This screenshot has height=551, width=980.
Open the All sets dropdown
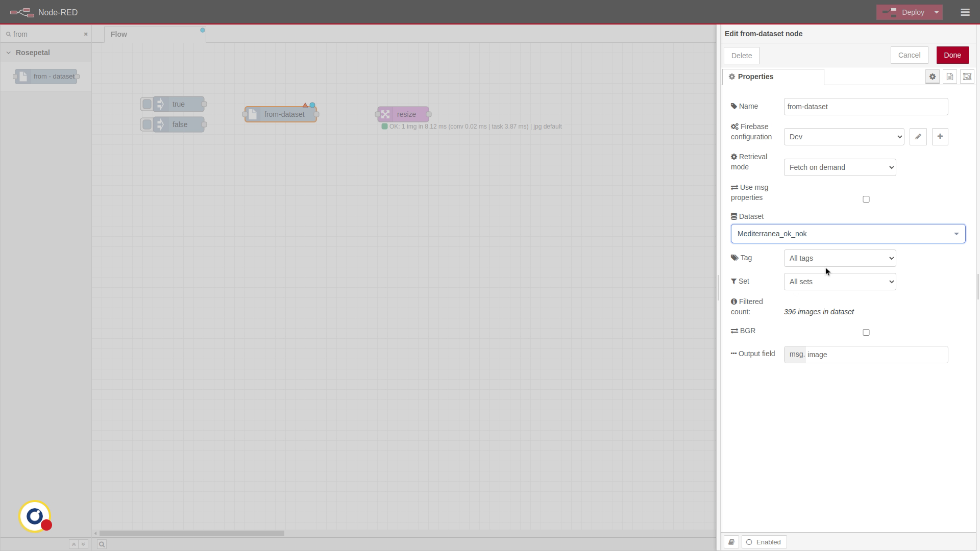tap(840, 282)
